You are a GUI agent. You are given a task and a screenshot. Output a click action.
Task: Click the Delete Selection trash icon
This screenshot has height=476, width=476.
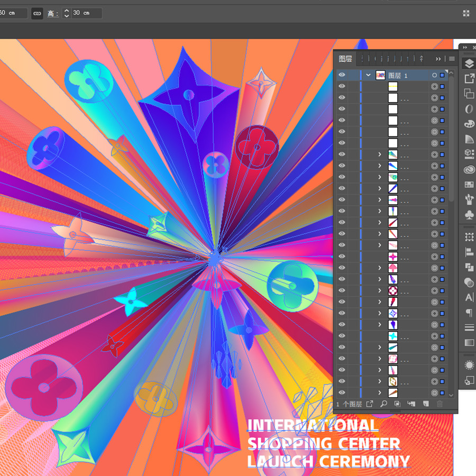440,404
